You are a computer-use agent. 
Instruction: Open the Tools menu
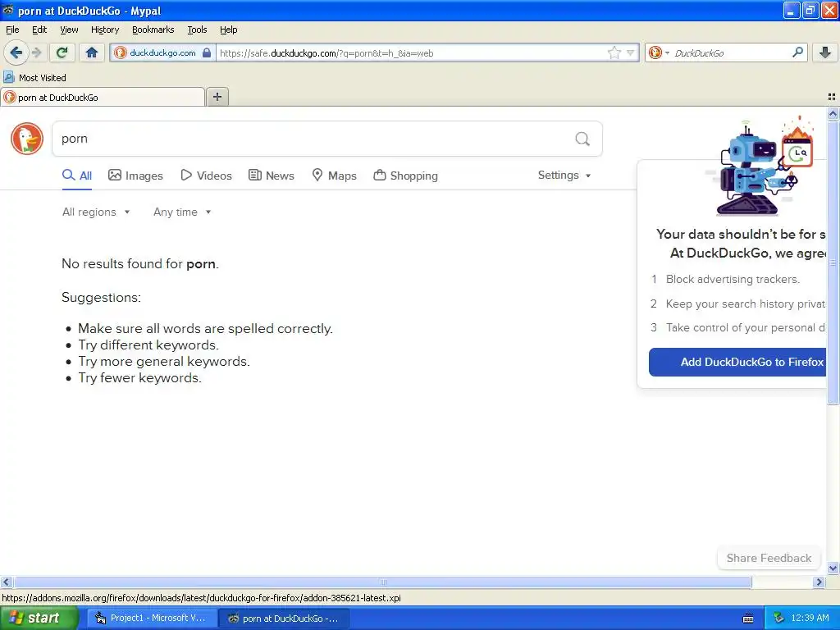[x=197, y=30]
